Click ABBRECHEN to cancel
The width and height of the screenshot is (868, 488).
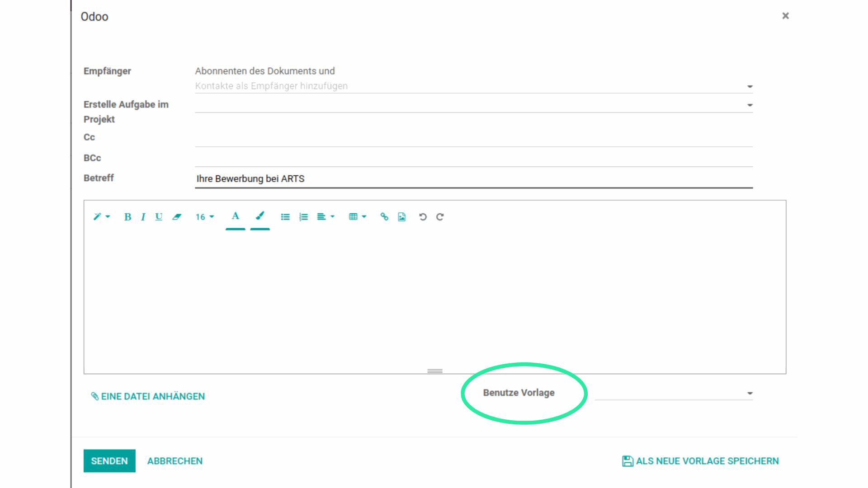(x=175, y=461)
